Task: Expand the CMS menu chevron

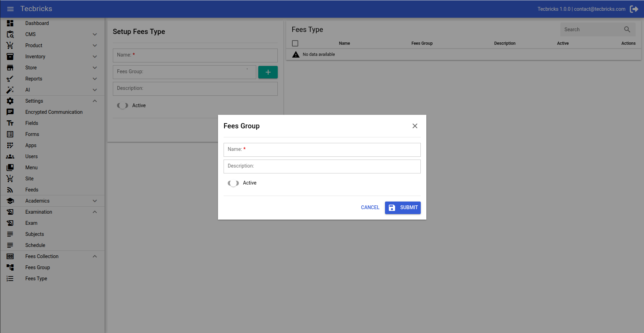Action: pos(95,34)
